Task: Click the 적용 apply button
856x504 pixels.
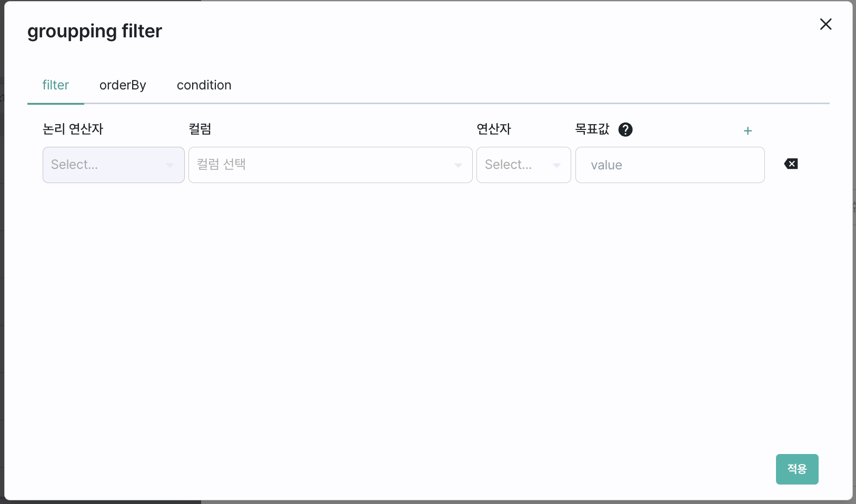Action: 797,469
